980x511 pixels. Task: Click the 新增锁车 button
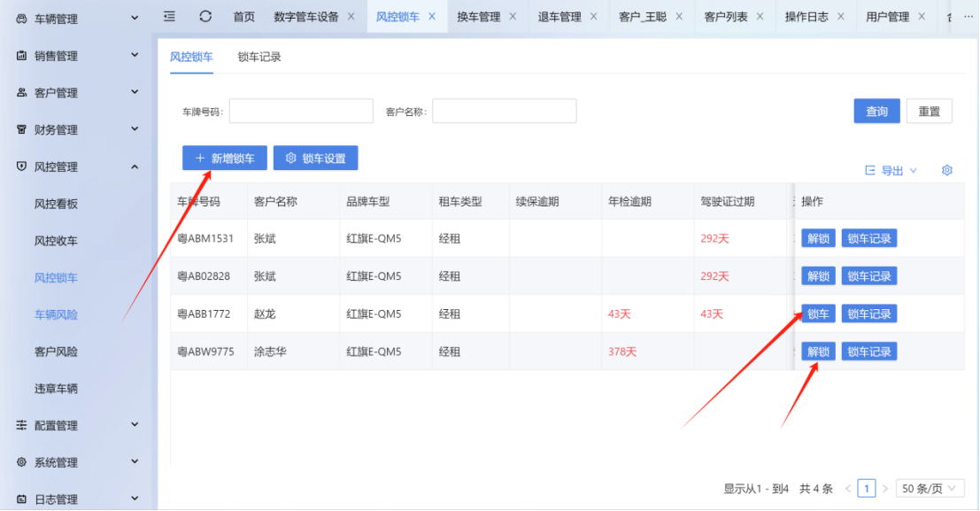coord(224,159)
